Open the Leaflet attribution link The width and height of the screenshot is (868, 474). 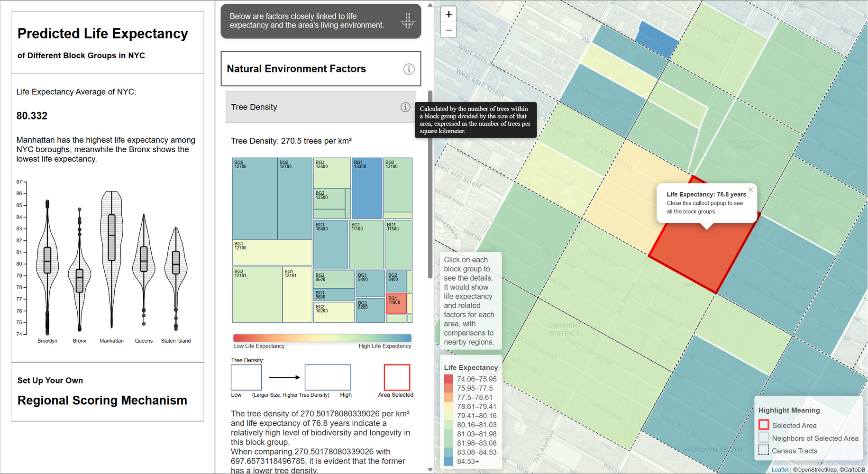[x=780, y=470]
